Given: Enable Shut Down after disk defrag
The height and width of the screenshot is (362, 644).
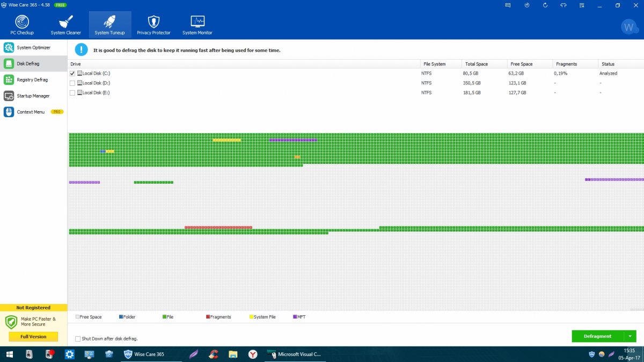Looking at the screenshot, I should [78, 339].
